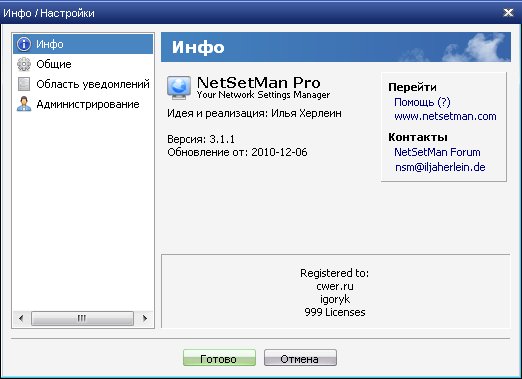This screenshot has width=522, height=379.
Task: Open the Администрирование section
Action: point(83,104)
